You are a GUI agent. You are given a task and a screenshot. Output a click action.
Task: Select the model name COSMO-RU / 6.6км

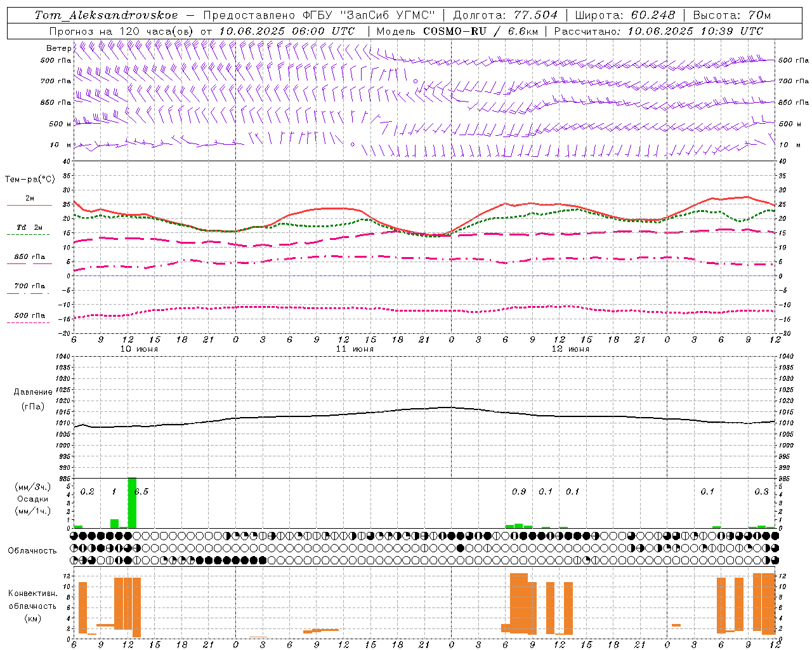click(x=481, y=31)
